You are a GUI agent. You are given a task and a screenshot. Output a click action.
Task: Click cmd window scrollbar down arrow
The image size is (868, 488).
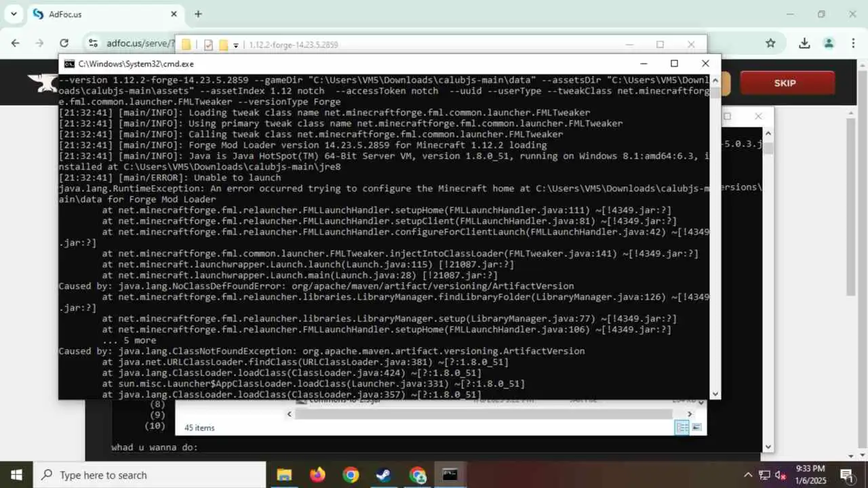click(715, 393)
